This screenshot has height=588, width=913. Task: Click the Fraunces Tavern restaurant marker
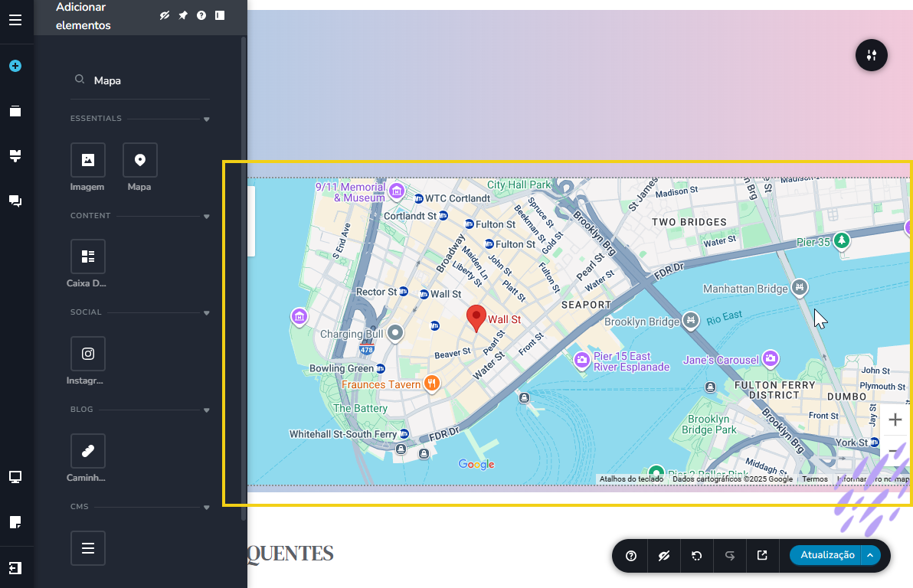pyautogui.click(x=431, y=383)
